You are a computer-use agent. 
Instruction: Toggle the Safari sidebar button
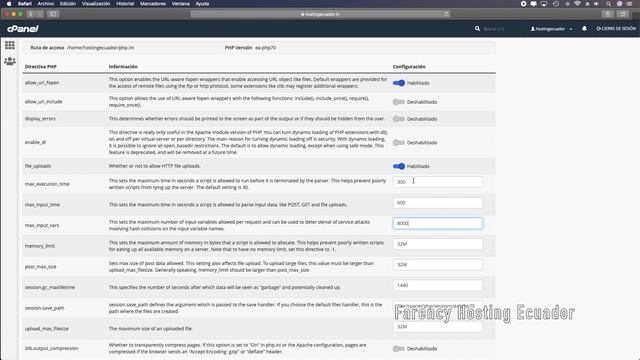pos(53,14)
